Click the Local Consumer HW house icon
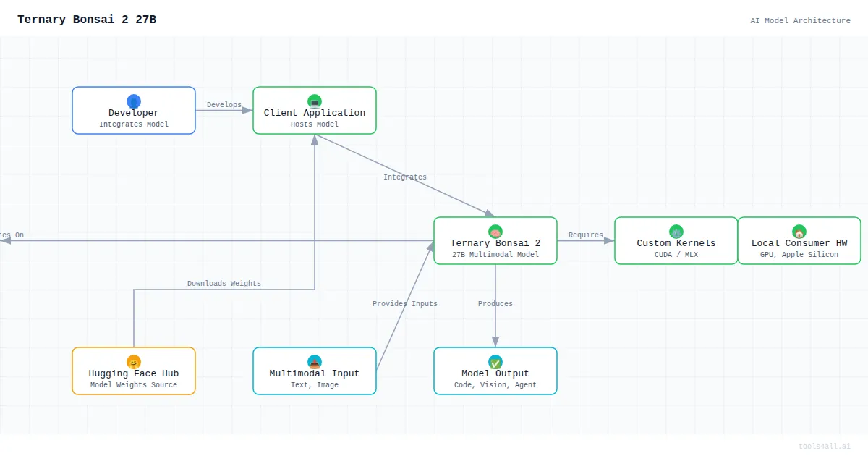 point(799,232)
